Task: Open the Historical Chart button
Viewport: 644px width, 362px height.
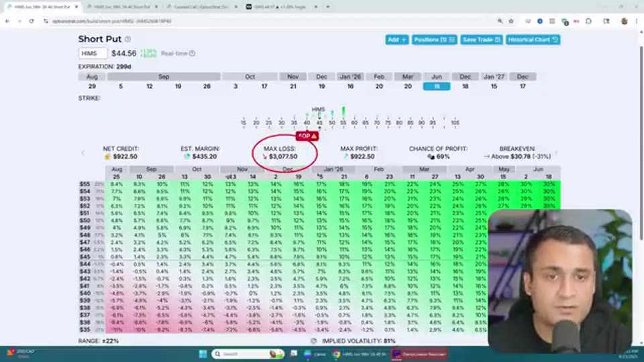Action: [533, 40]
